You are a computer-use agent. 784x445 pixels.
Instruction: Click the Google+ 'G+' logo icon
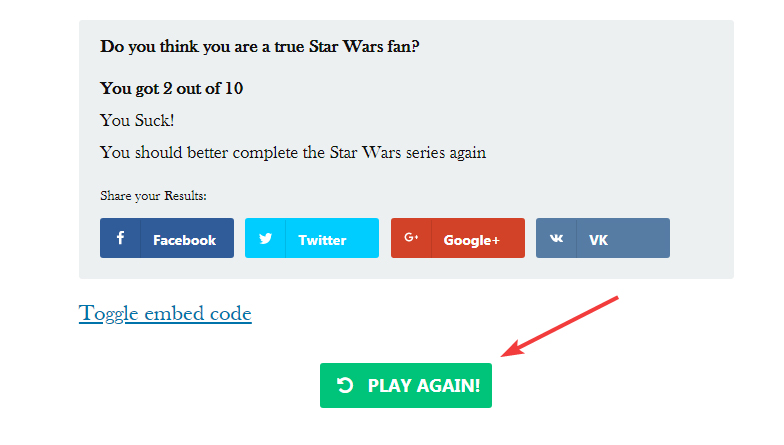point(411,238)
